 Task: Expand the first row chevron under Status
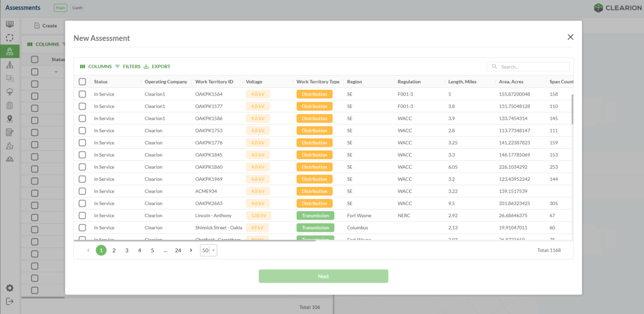56,72
